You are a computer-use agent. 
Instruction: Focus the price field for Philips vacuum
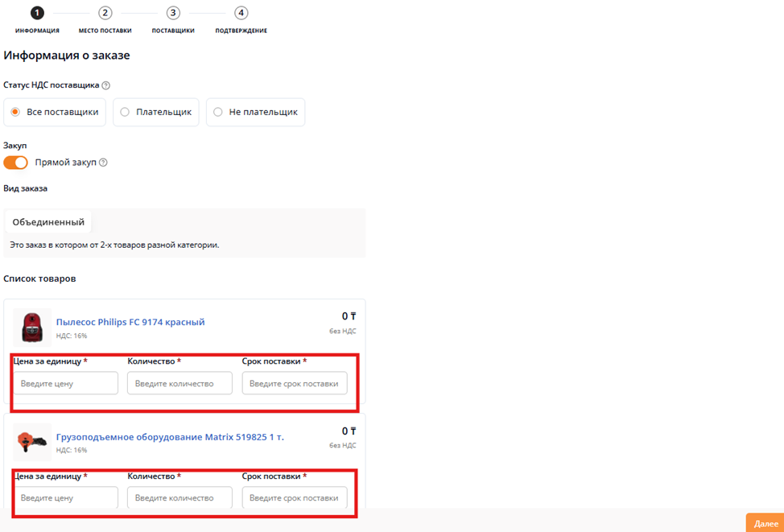pos(66,384)
